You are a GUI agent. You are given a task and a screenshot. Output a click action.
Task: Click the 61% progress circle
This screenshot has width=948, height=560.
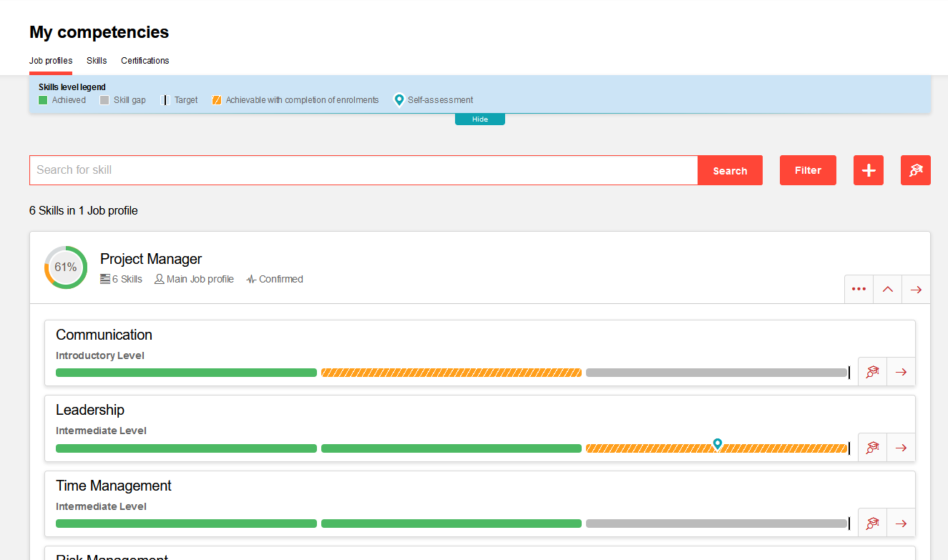pyautogui.click(x=66, y=267)
